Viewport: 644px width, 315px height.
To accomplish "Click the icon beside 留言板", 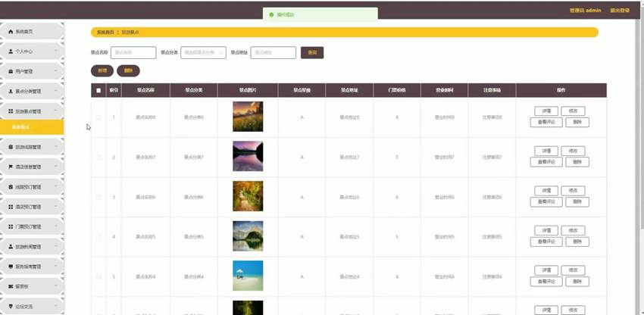I will coord(11,286).
